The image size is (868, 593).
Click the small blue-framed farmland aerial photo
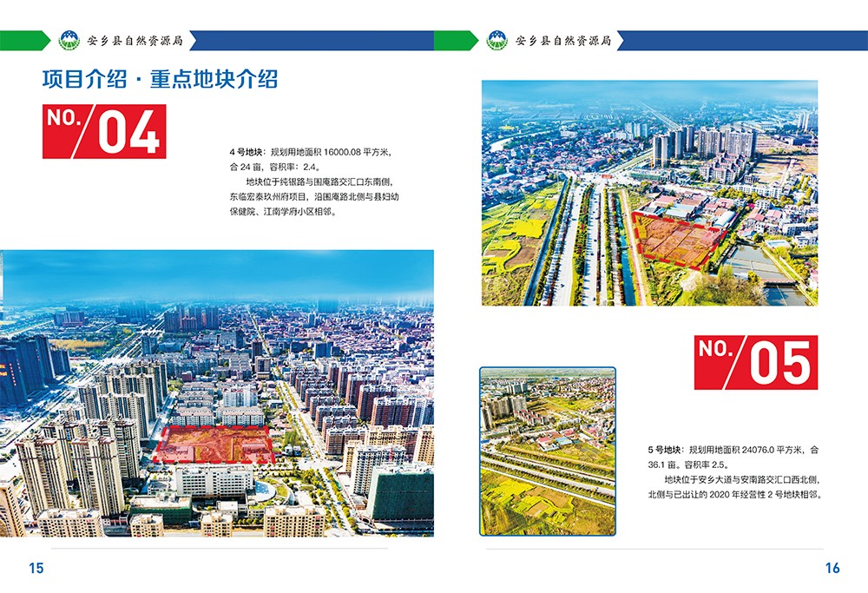pyautogui.click(x=548, y=451)
